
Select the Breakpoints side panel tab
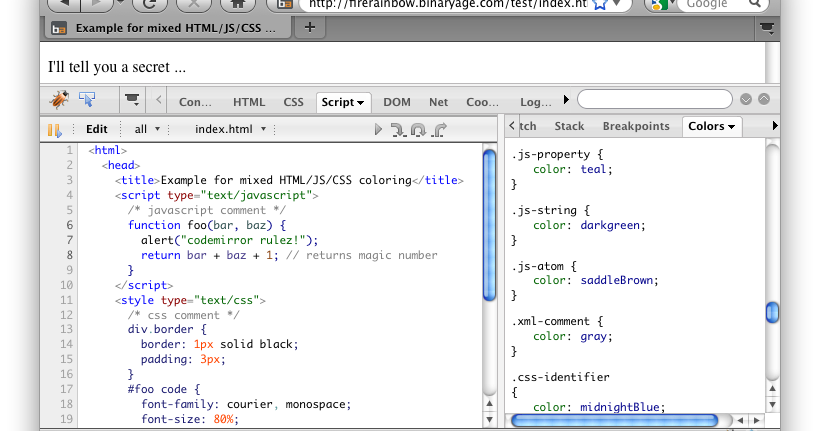(636, 126)
